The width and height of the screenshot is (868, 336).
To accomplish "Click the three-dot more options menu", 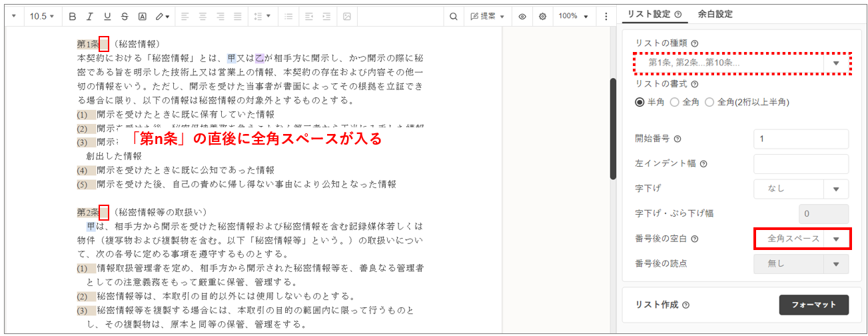I will (606, 16).
